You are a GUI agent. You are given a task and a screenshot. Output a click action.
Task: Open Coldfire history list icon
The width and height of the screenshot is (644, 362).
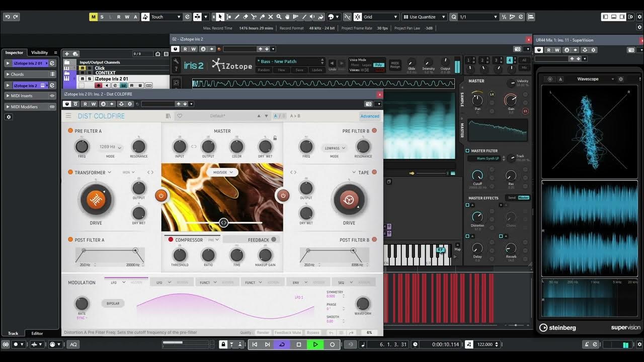coord(341,332)
